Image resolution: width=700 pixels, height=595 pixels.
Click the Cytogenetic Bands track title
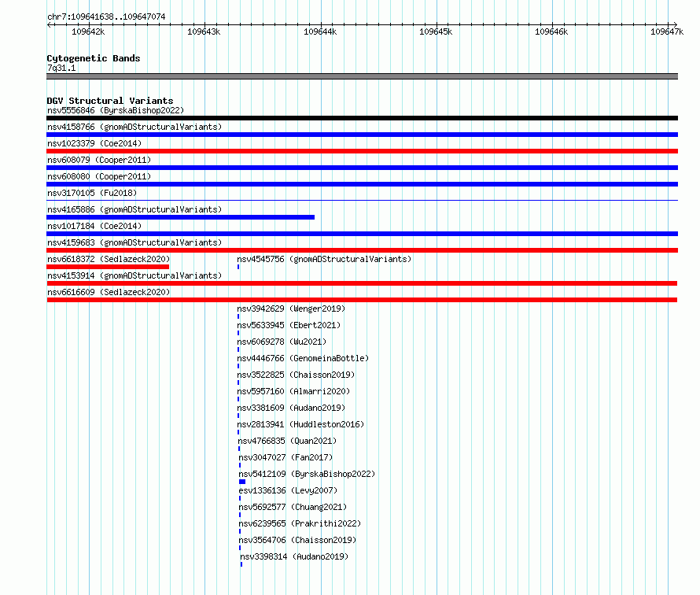tap(94, 58)
